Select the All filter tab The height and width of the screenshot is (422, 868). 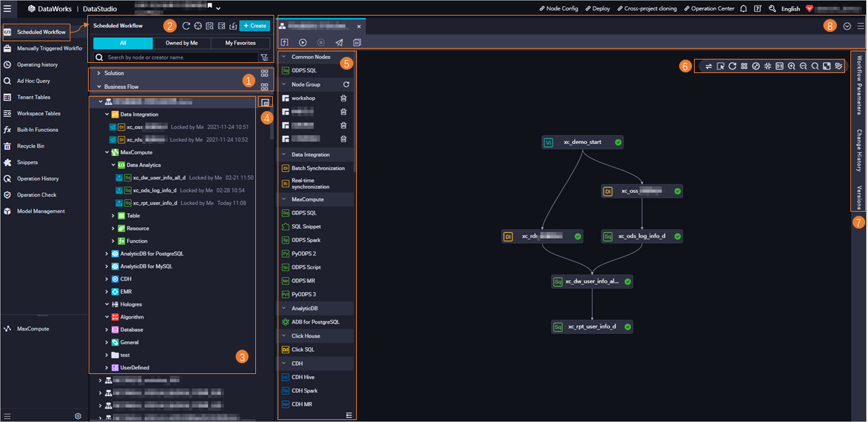pyautogui.click(x=123, y=43)
